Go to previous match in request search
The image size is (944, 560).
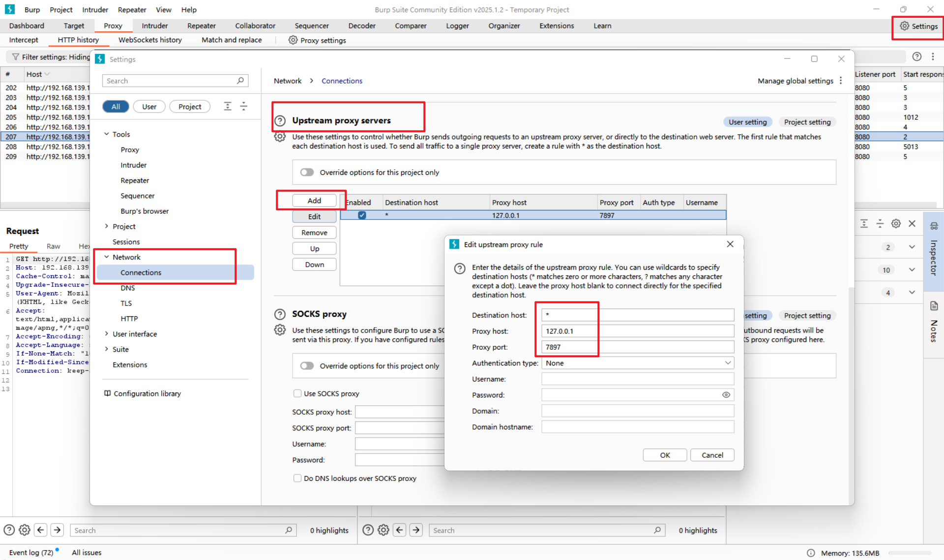coord(41,530)
